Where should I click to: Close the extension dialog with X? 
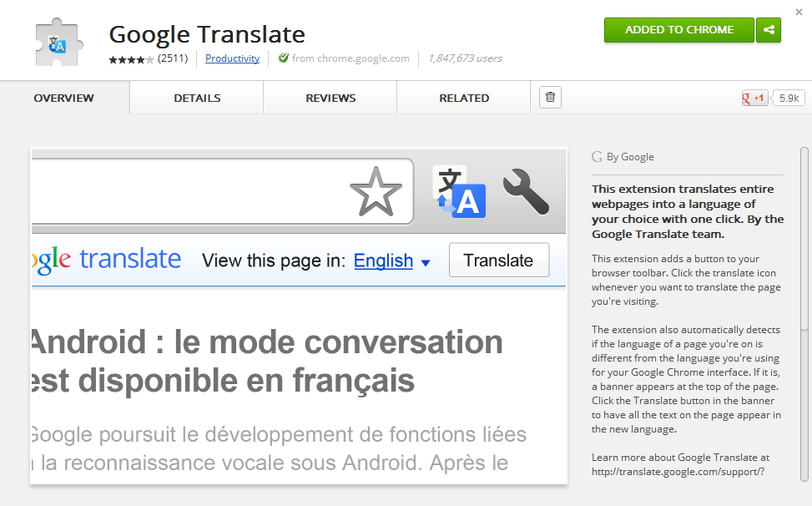(799, 12)
